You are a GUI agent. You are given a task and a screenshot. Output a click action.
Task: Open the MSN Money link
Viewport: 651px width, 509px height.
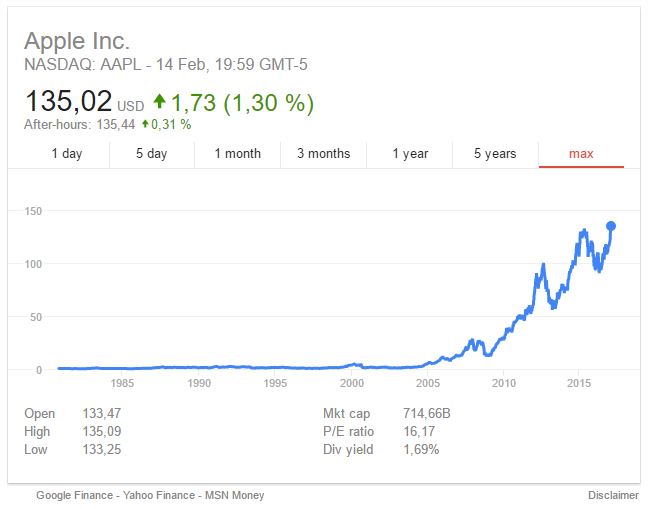coord(235,495)
